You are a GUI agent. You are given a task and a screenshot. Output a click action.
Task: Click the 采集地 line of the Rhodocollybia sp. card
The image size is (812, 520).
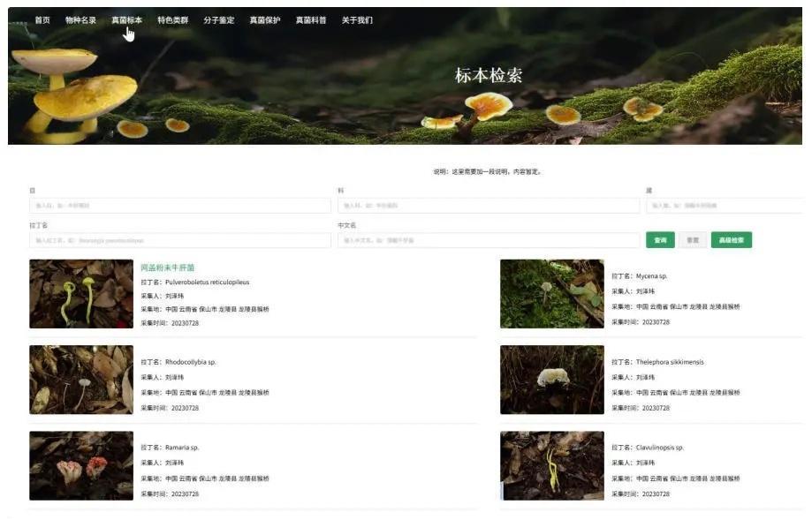click(x=205, y=393)
